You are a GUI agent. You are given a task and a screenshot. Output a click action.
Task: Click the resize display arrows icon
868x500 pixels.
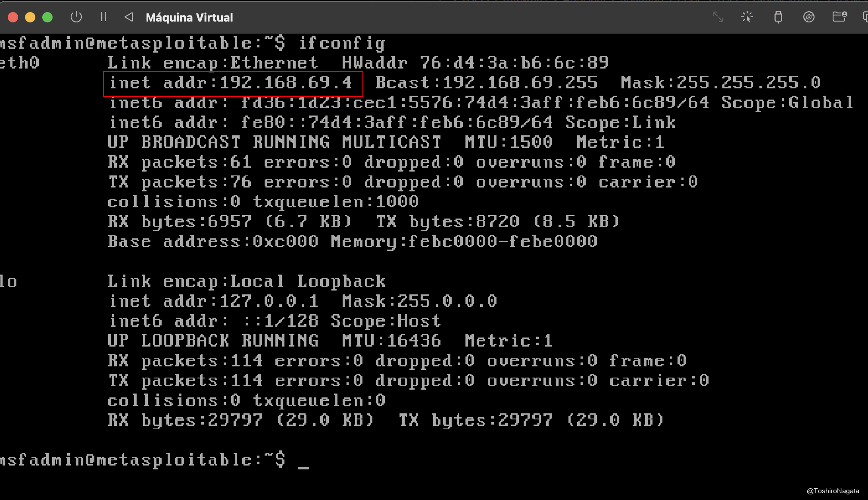click(718, 17)
